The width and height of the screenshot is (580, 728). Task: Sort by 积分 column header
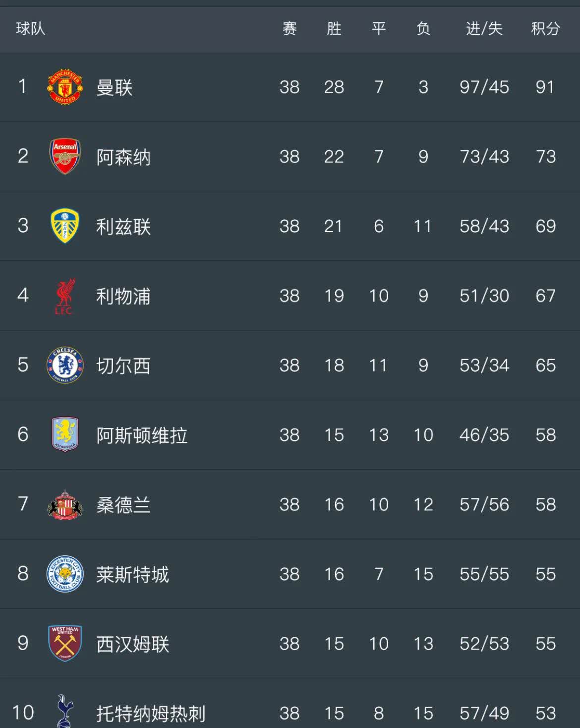[545, 29]
